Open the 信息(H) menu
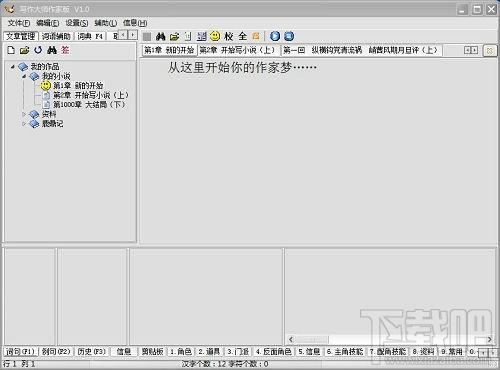This screenshot has height=370, width=500. click(135, 23)
